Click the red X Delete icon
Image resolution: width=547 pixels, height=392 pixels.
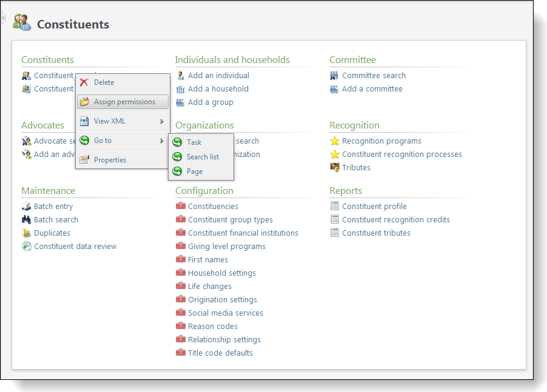pyautogui.click(x=84, y=82)
